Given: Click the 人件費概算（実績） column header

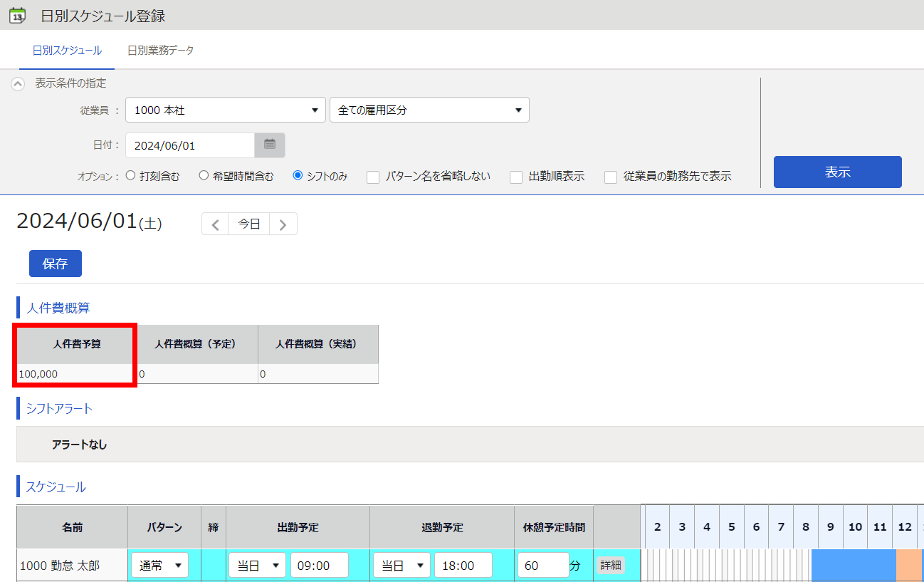Looking at the screenshot, I should pyautogui.click(x=318, y=344).
